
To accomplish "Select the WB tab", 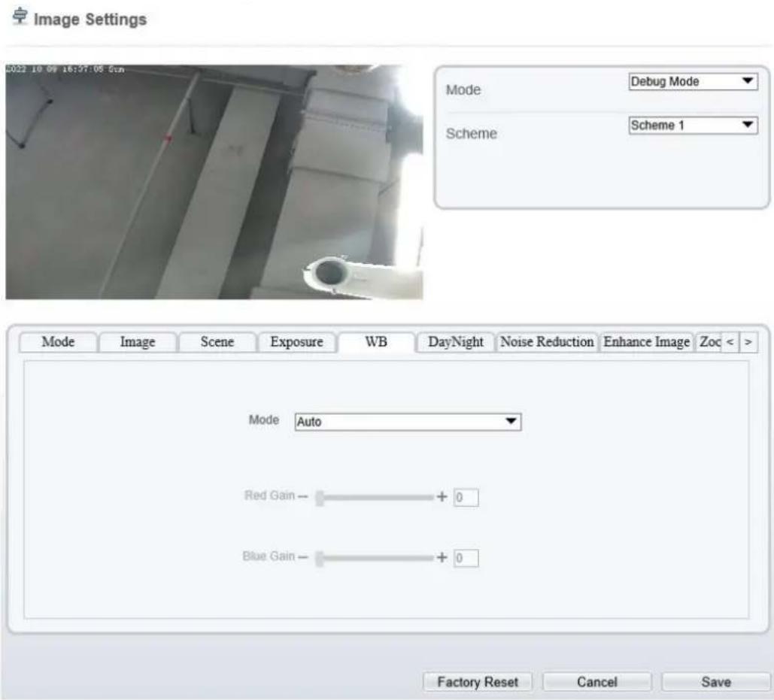I will pyautogui.click(x=376, y=342).
